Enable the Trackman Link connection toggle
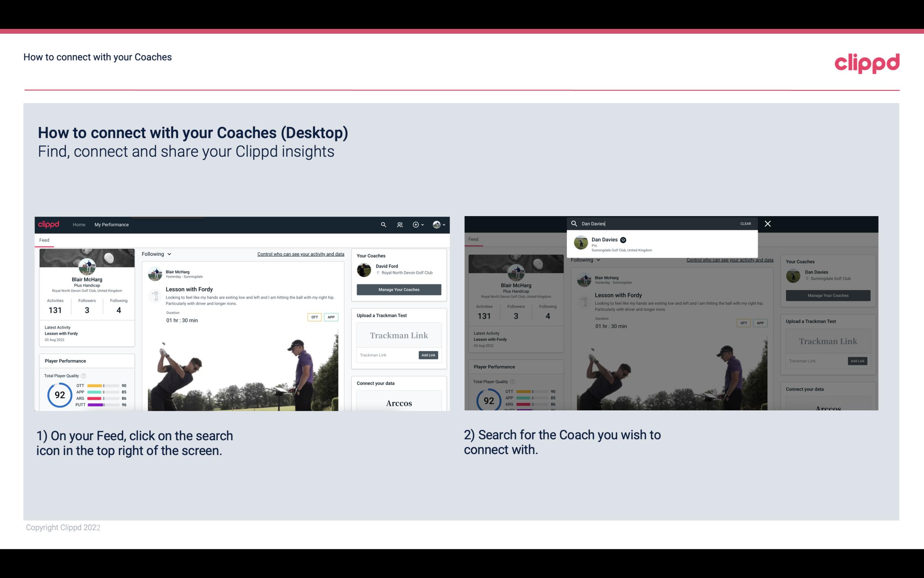The width and height of the screenshot is (924, 578). tap(429, 355)
